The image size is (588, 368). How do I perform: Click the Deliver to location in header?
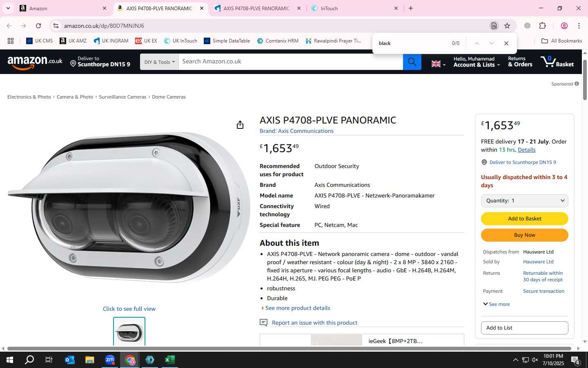click(x=100, y=62)
